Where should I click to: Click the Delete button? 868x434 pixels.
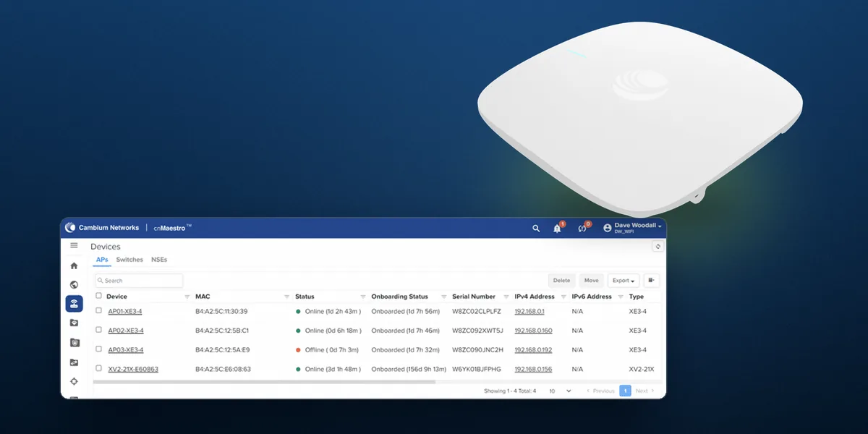pyautogui.click(x=561, y=280)
